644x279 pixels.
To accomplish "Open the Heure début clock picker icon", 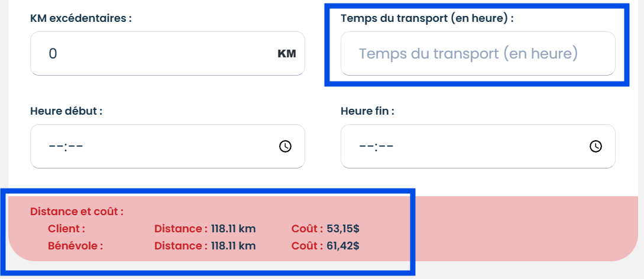I will pyautogui.click(x=285, y=146).
